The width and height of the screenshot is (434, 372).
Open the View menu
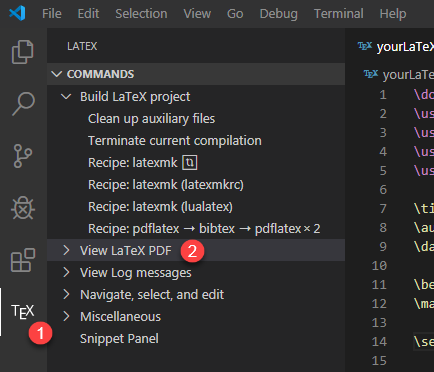tap(197, 14)
